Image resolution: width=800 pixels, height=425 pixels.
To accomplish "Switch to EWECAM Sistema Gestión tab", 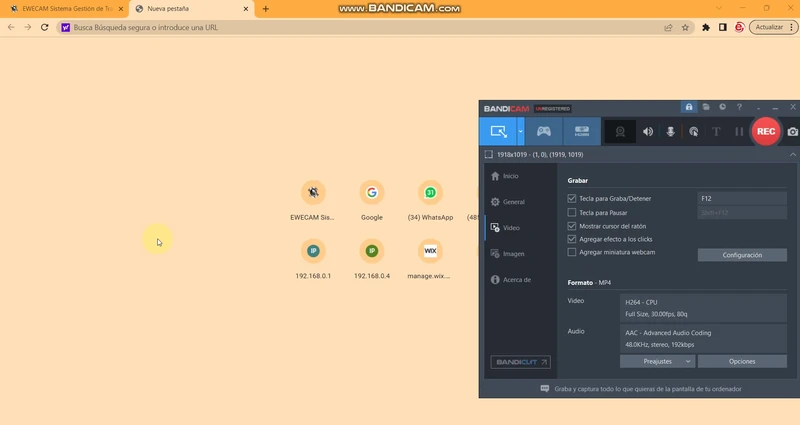I will [x=66, y=9].
